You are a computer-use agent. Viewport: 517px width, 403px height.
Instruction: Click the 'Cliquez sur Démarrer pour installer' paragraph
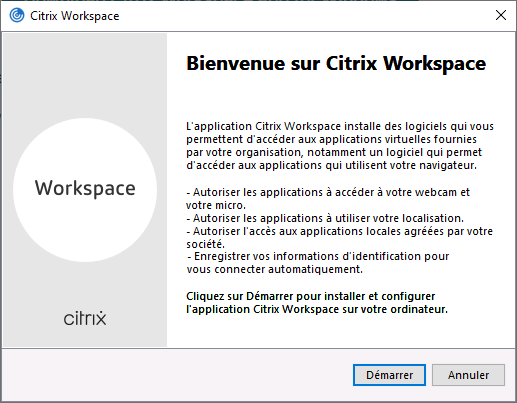(317, 303)
